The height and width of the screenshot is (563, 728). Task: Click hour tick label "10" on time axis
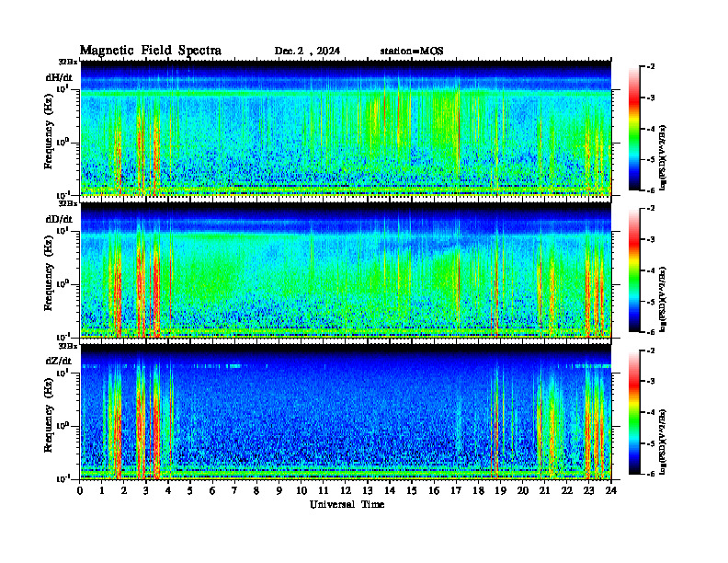301,490
